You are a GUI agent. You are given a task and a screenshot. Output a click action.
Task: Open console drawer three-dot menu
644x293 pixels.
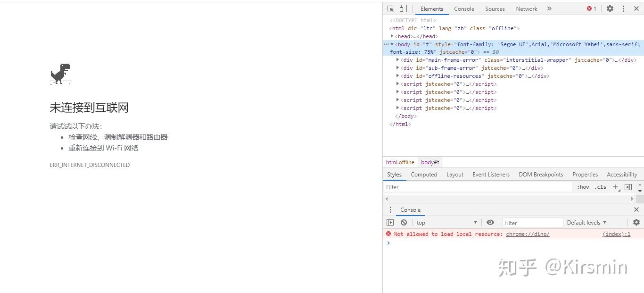tap(390, 210)
